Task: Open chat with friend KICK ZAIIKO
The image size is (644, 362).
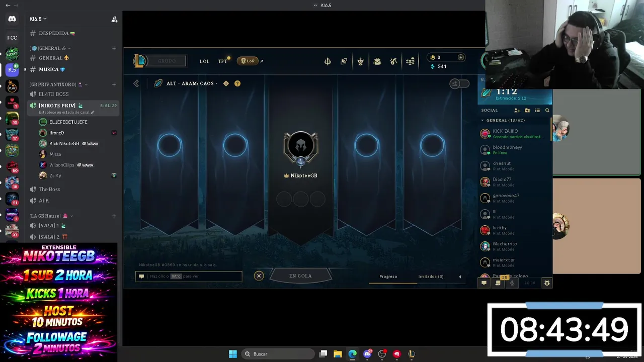Action: pos(514,134)
